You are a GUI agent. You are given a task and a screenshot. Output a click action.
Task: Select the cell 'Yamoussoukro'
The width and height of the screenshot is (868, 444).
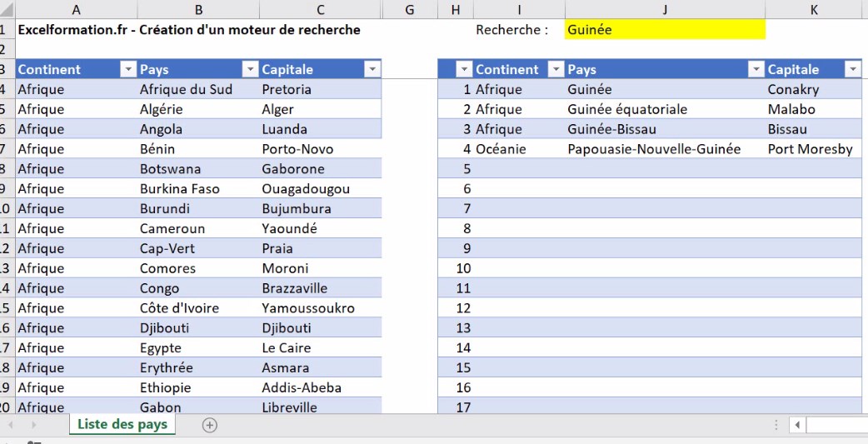click(x=321, y=308)
